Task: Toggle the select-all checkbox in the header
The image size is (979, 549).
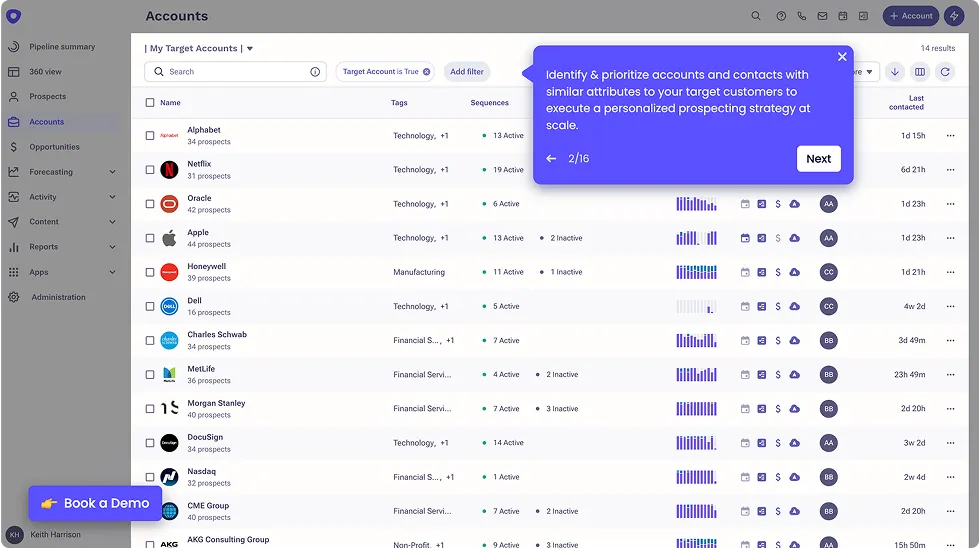Action: point(150,102)
